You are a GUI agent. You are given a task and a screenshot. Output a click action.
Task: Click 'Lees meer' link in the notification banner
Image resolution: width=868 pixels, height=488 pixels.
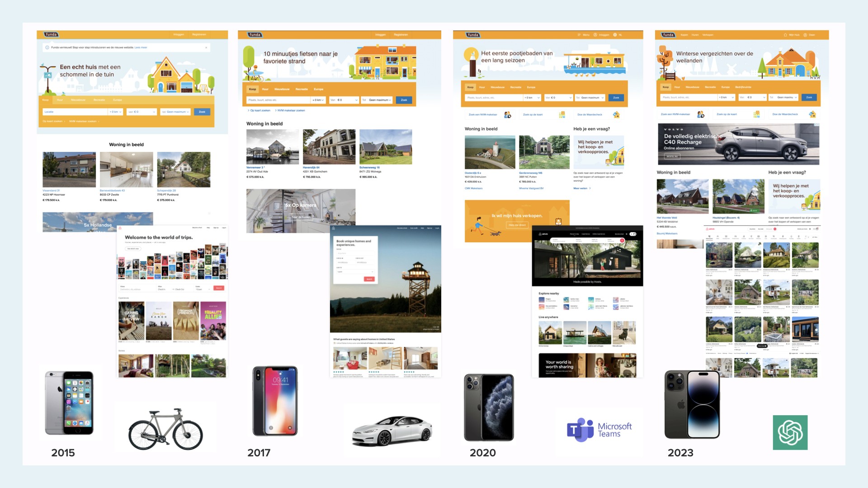(141, 47)
